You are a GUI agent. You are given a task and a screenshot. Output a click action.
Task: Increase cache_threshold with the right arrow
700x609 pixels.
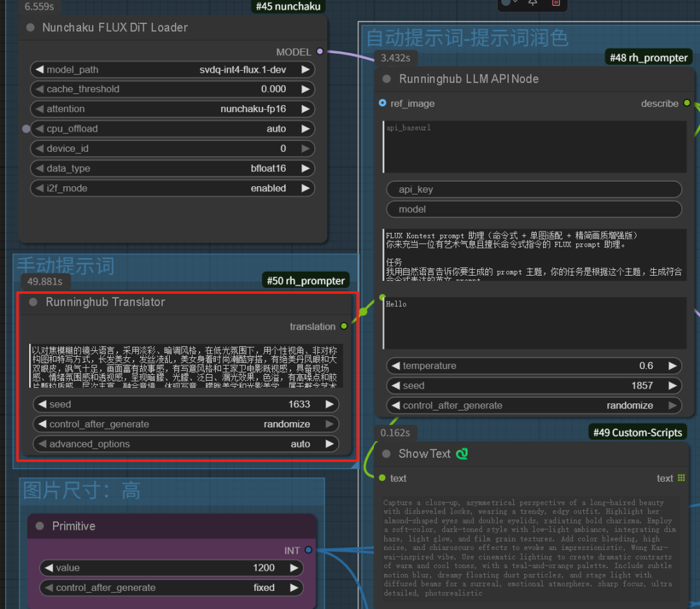(306, 89)
